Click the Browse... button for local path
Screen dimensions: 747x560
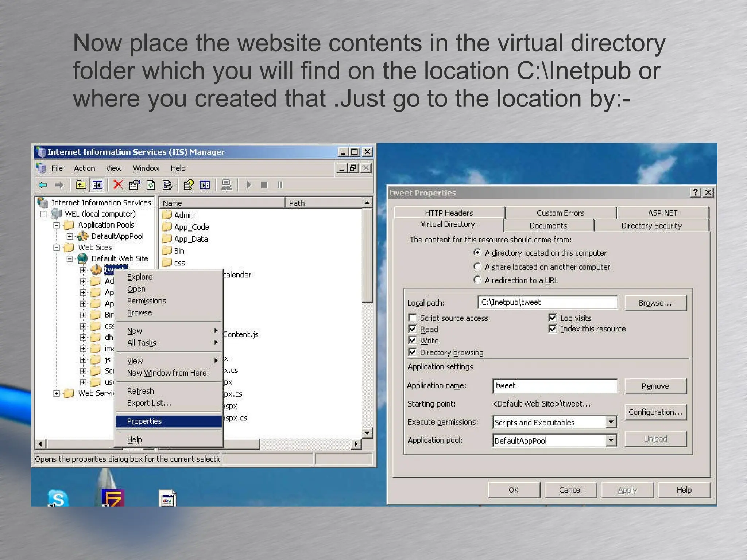655,303
